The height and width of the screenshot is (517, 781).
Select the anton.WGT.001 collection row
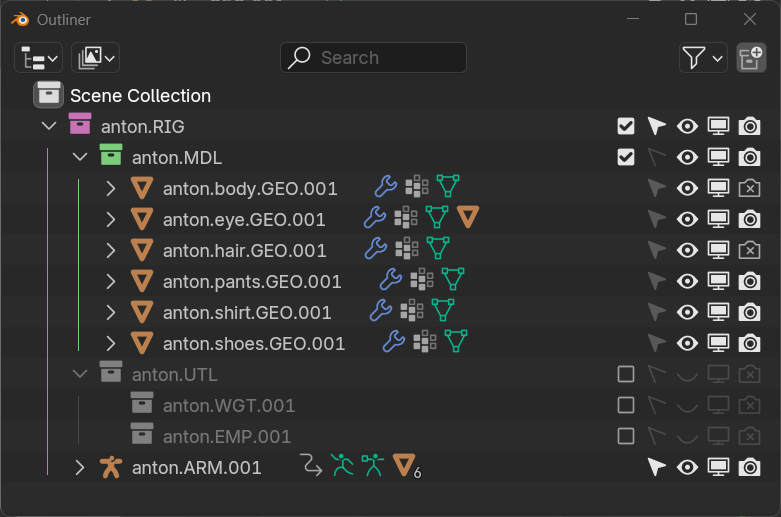coord(390,405)
